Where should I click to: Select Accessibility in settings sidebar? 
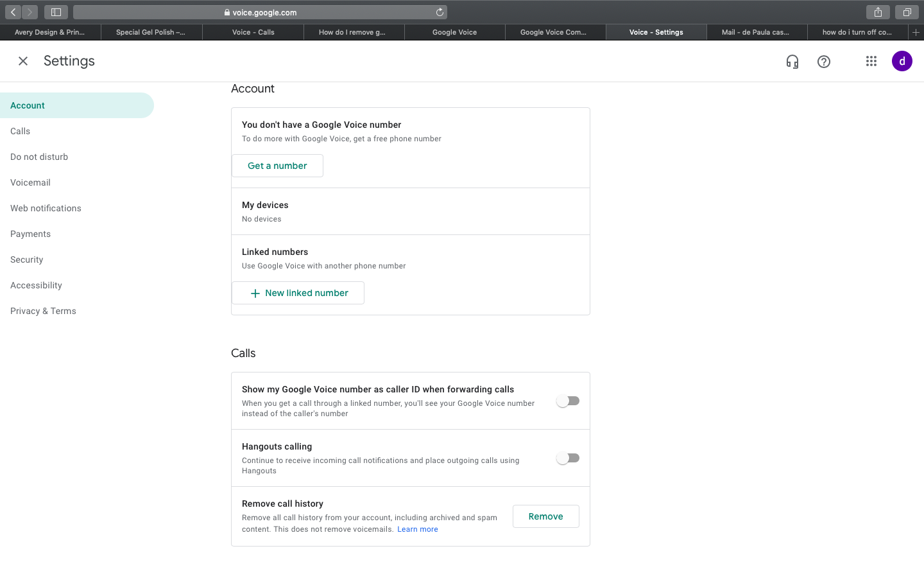coord(77,285)
